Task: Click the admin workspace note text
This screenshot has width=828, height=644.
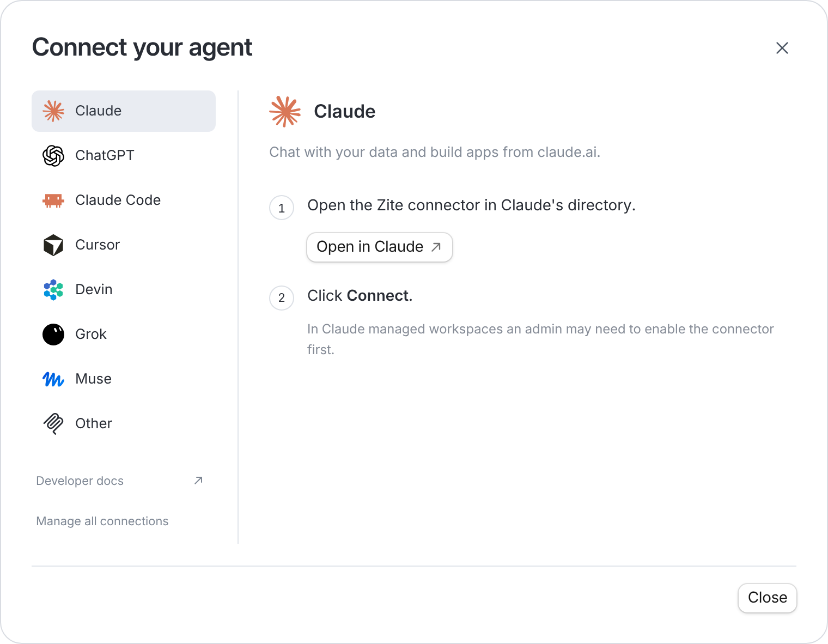Action: point(540,339)
